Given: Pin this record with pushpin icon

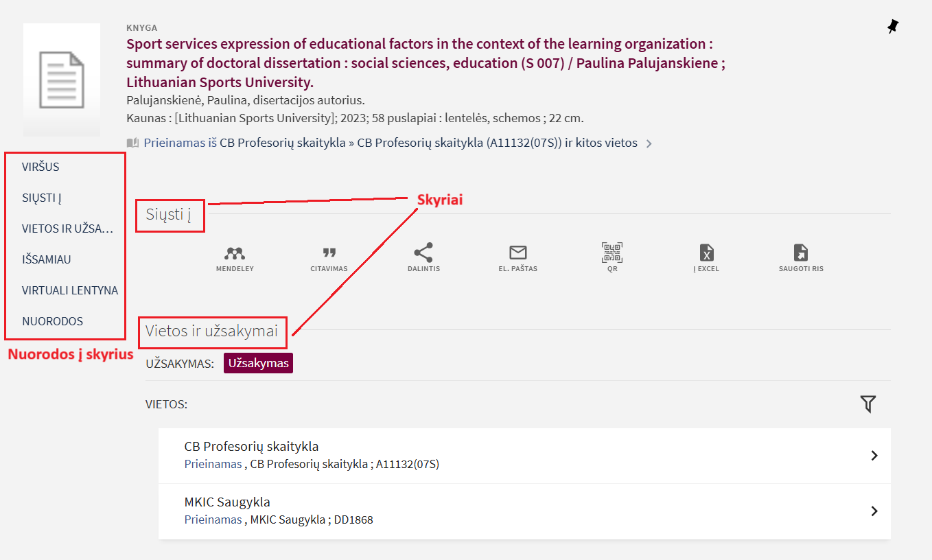Looking at the screenshot, I should pyautogui.click(x=892, y=27).
